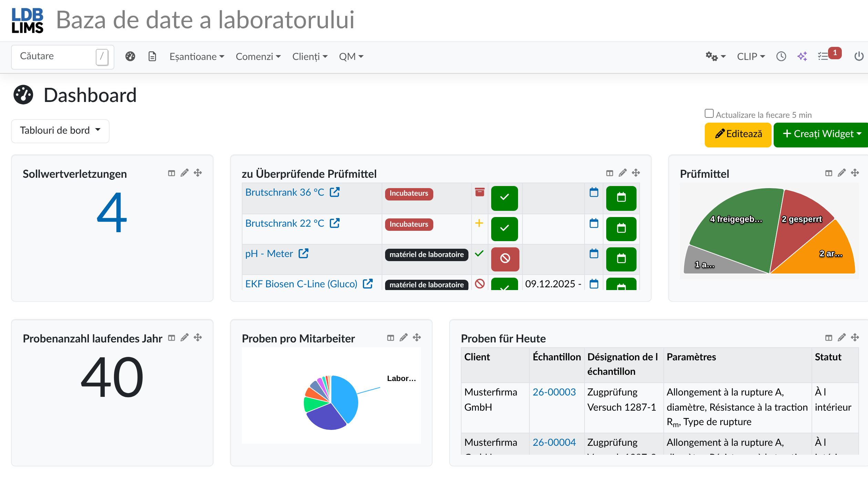Open the clock history icon
868x494 pixels.
(x=781, y=56)
